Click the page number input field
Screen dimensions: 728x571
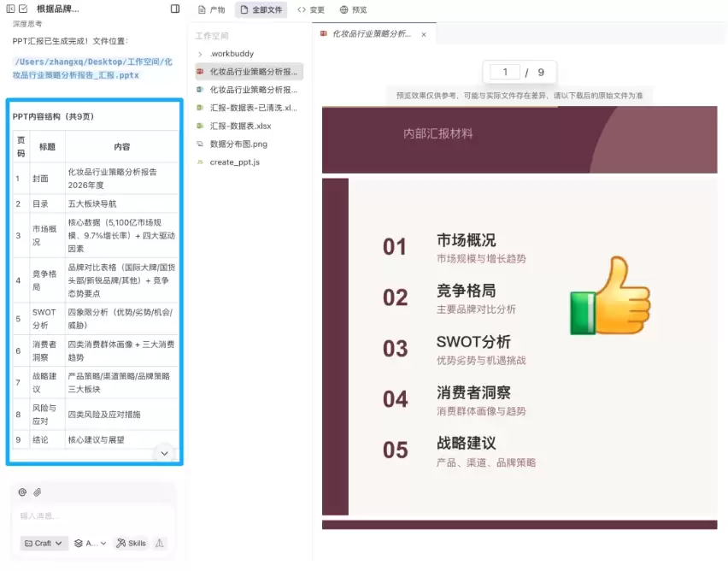505,72
